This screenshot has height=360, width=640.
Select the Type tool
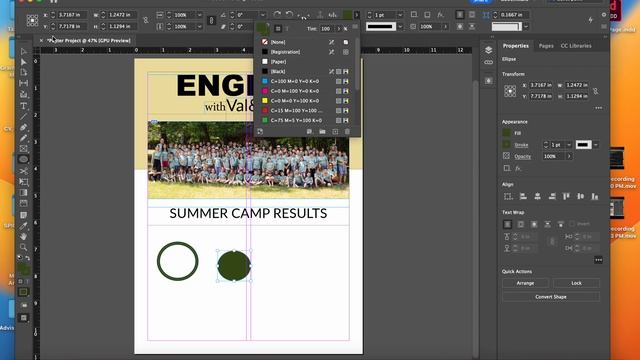click(23, 106)
